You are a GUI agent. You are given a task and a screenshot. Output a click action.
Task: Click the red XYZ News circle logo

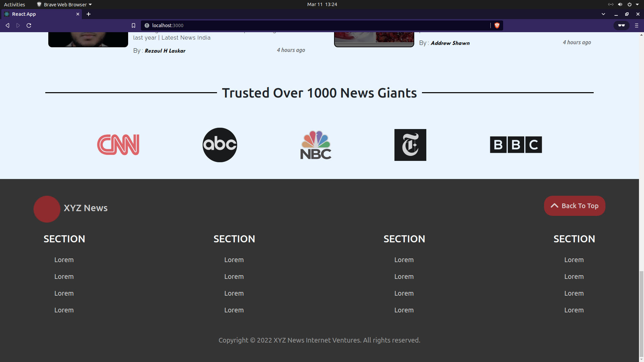[47, 209]
